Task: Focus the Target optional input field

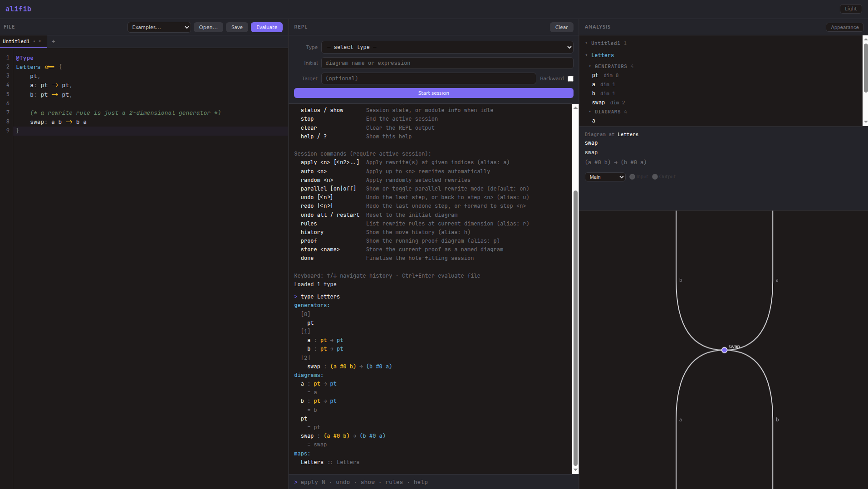Action: click(429, 78)
